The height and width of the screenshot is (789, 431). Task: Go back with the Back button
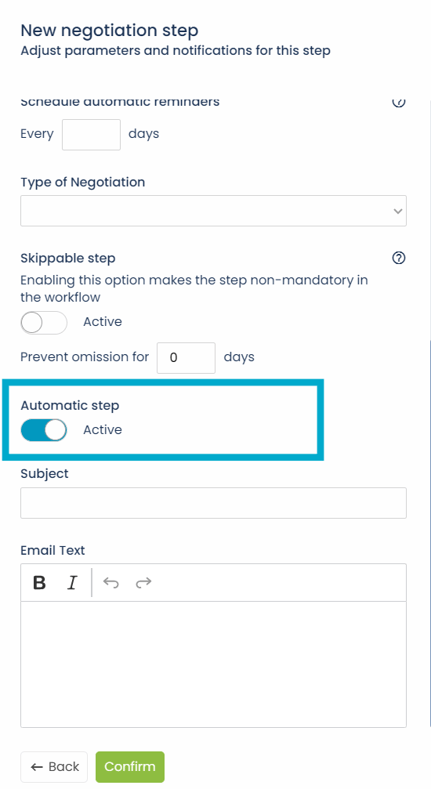point(54,767)
